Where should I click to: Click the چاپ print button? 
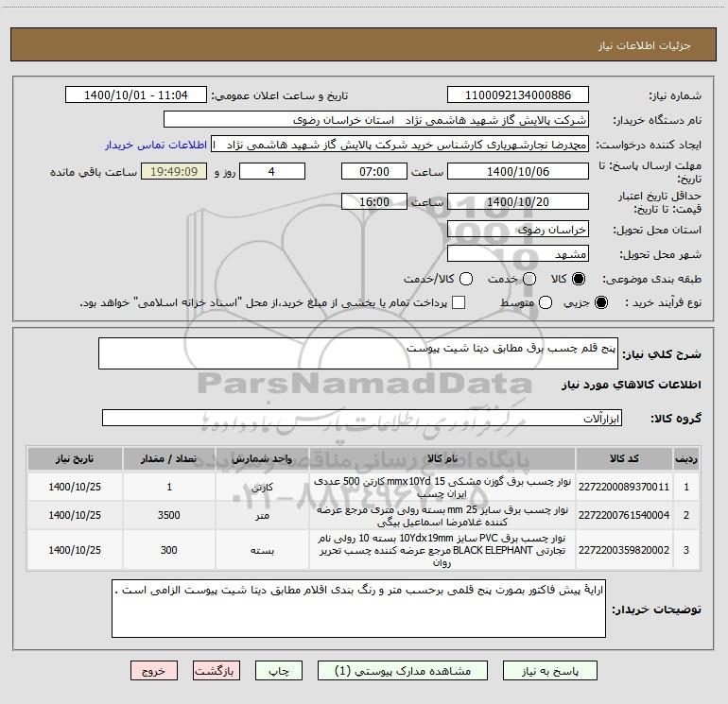(x=279, y=671)
